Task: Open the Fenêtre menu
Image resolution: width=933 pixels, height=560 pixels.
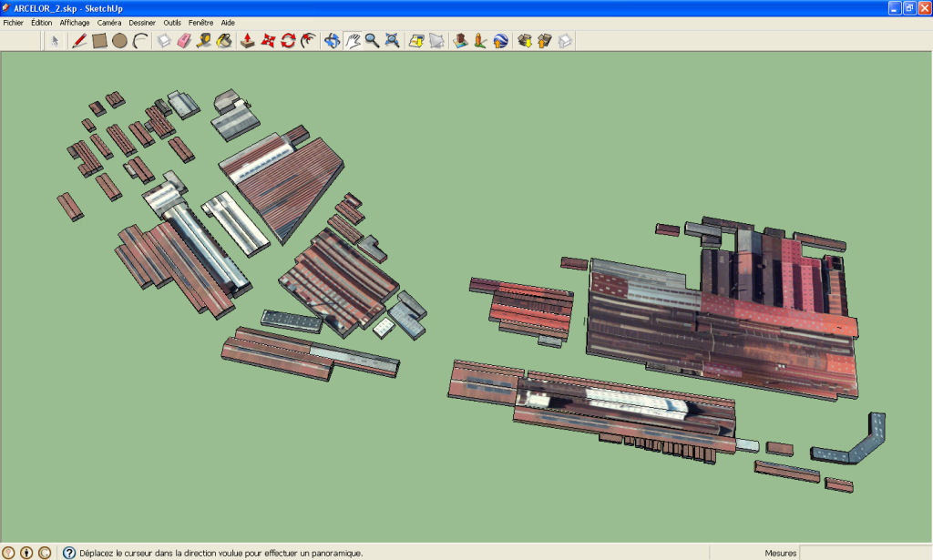Action: coord(200,22)
